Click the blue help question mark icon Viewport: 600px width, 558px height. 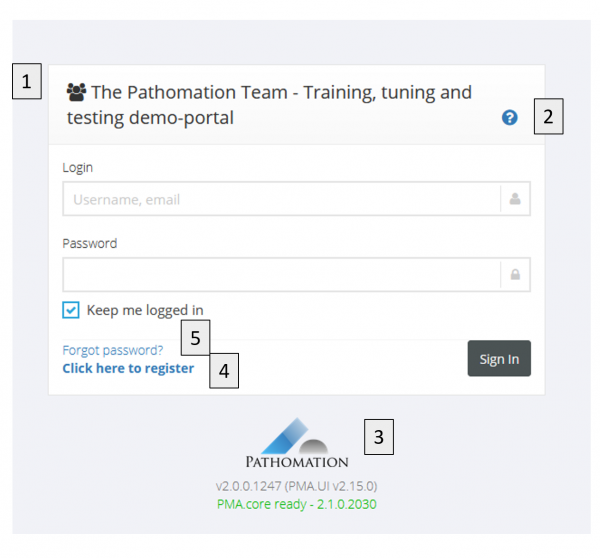pos(510,118)
